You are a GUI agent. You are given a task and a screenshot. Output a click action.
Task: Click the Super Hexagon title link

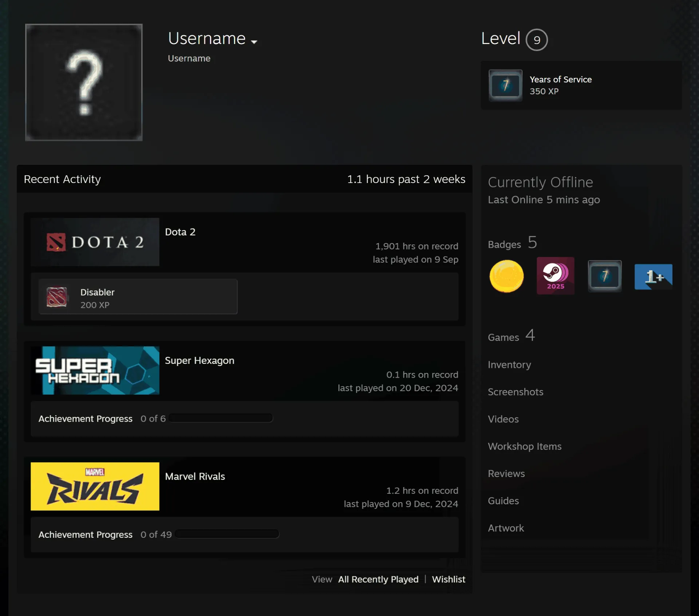(200, 360)
